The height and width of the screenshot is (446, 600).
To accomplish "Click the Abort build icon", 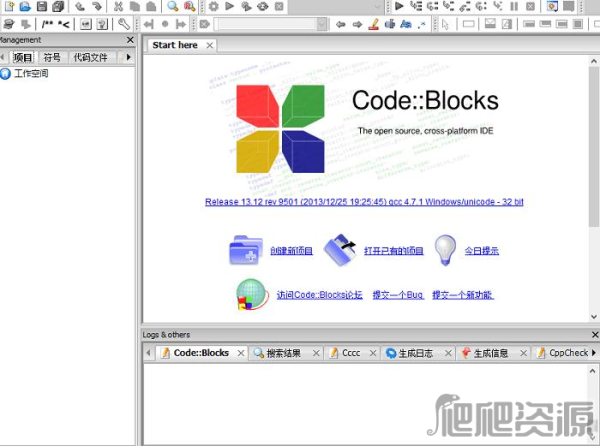I will [280, 6].
